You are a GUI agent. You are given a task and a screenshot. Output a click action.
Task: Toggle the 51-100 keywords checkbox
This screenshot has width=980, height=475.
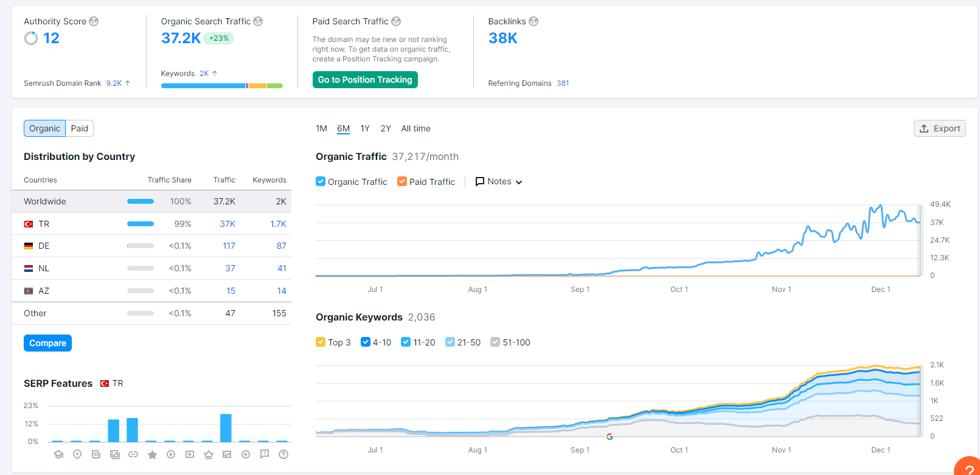(495, 342)
